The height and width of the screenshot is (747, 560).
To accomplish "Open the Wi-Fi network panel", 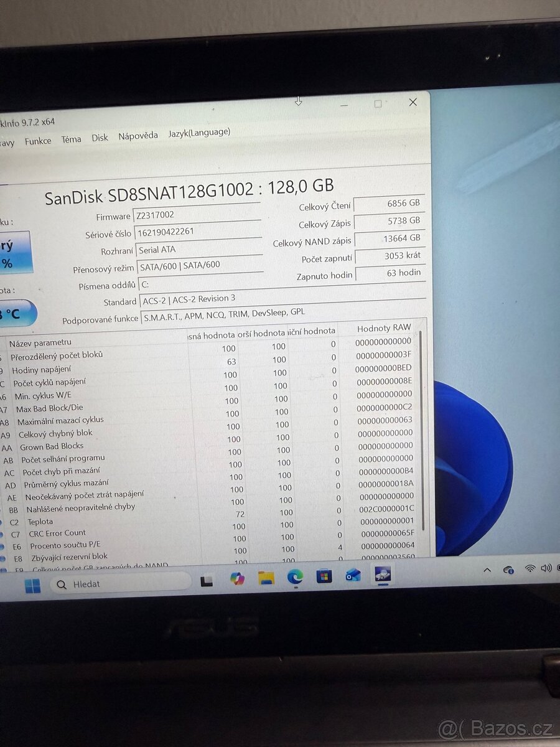I will pos(530,568).
